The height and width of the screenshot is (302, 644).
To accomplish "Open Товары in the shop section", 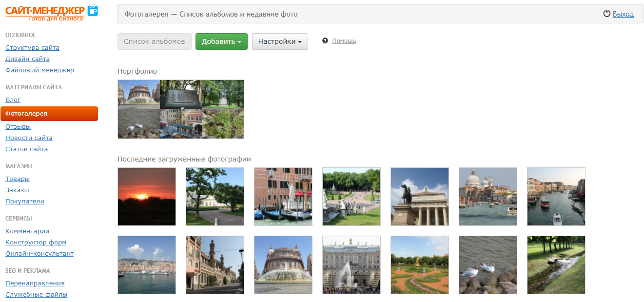I will pos(18,179).
